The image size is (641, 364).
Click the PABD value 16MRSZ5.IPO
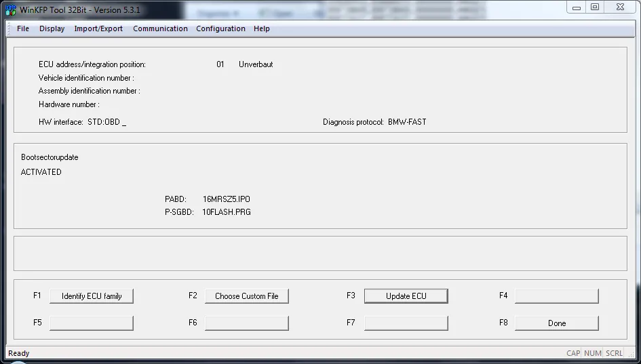[227, 199]
